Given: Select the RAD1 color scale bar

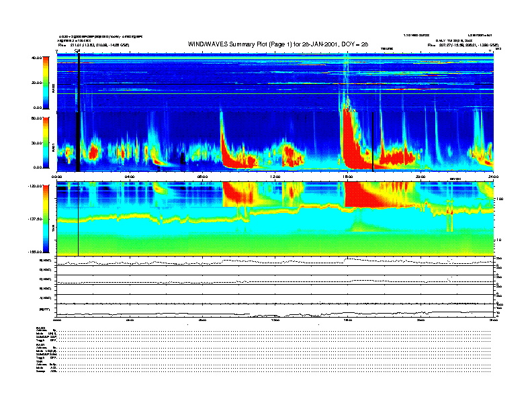Looking at the screenshot, I should click(x=46, y=142).
